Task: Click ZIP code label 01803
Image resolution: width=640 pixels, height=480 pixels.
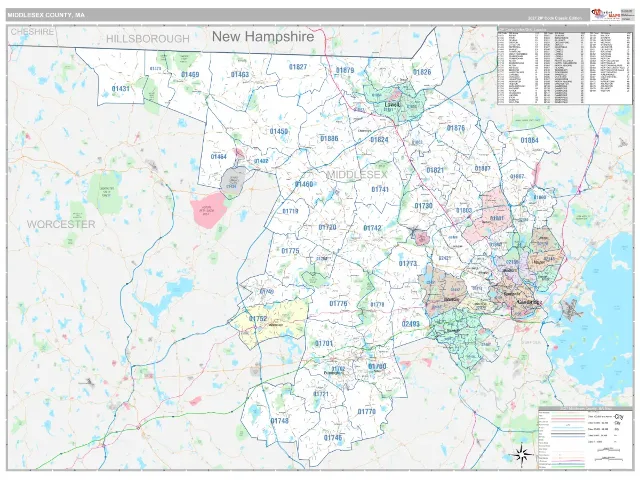Action: tap(464, 211)
